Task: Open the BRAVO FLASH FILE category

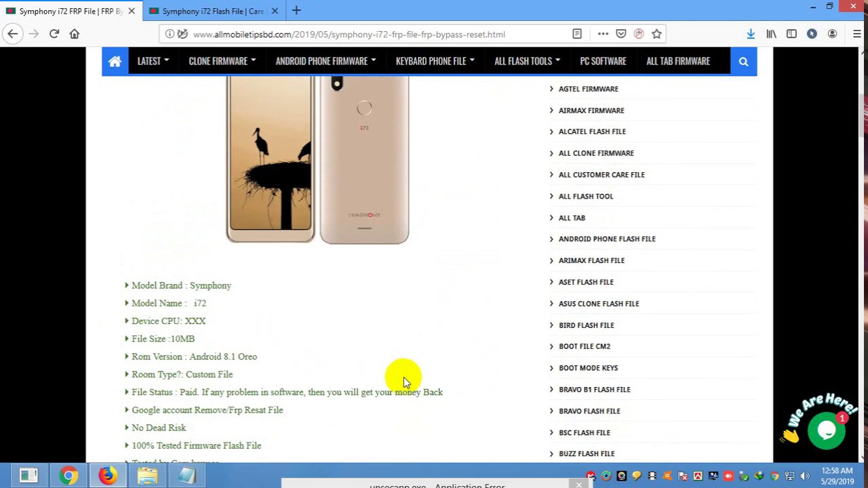Action: [589, 411]
